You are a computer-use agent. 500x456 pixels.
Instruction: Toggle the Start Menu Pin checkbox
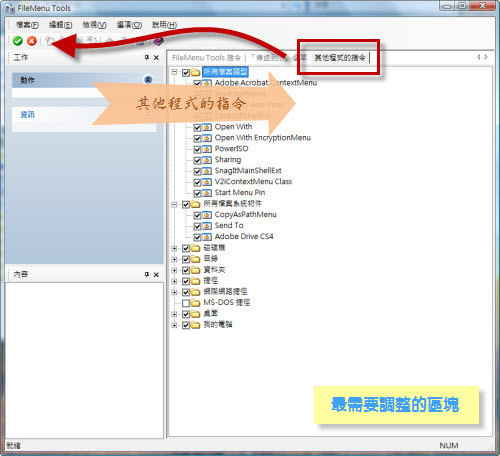click(x=197, y=193)
